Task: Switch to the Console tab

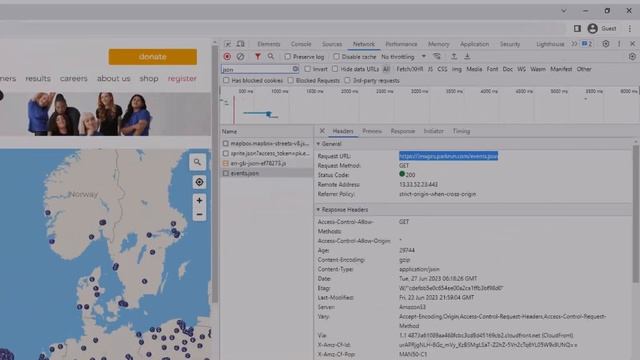Action: [301, 44]
